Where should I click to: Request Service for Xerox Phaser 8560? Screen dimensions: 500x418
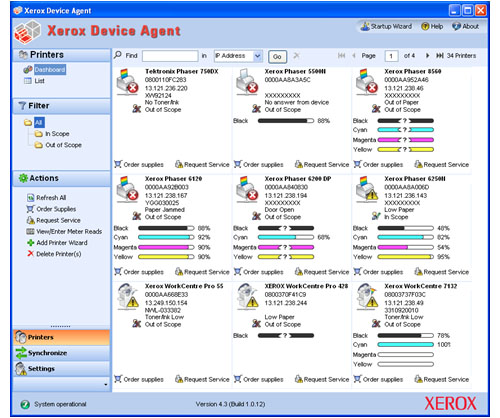coord(442,165)
